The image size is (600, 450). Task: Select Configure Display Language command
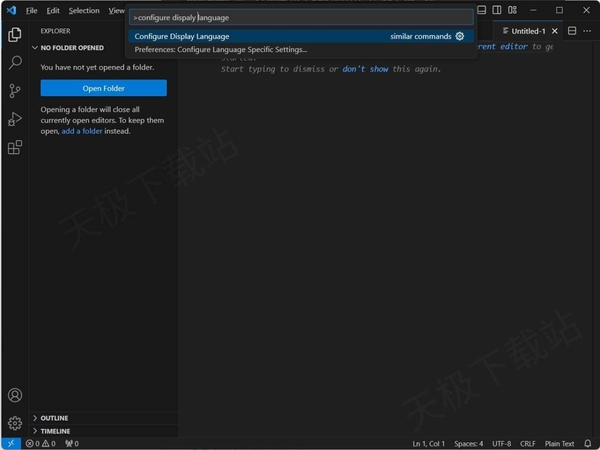182,36
